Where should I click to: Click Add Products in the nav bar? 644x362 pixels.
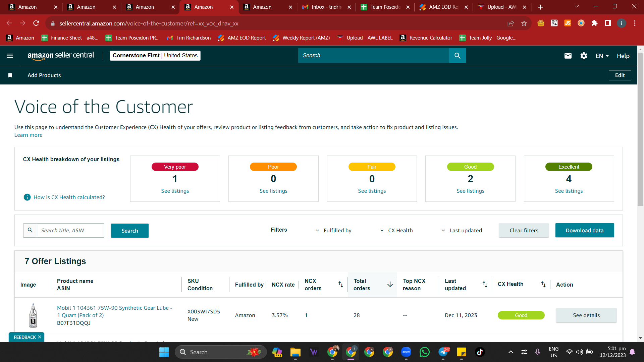point(44,75)
